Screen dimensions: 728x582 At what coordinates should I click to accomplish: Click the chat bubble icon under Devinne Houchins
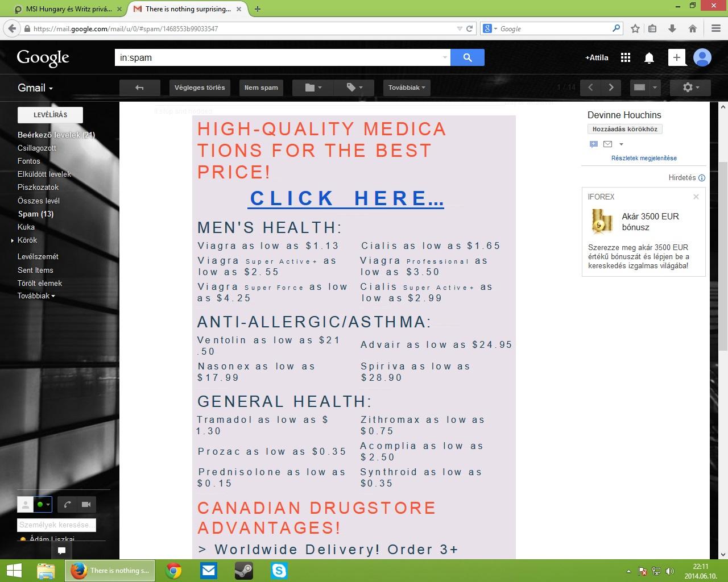(594, 144)
